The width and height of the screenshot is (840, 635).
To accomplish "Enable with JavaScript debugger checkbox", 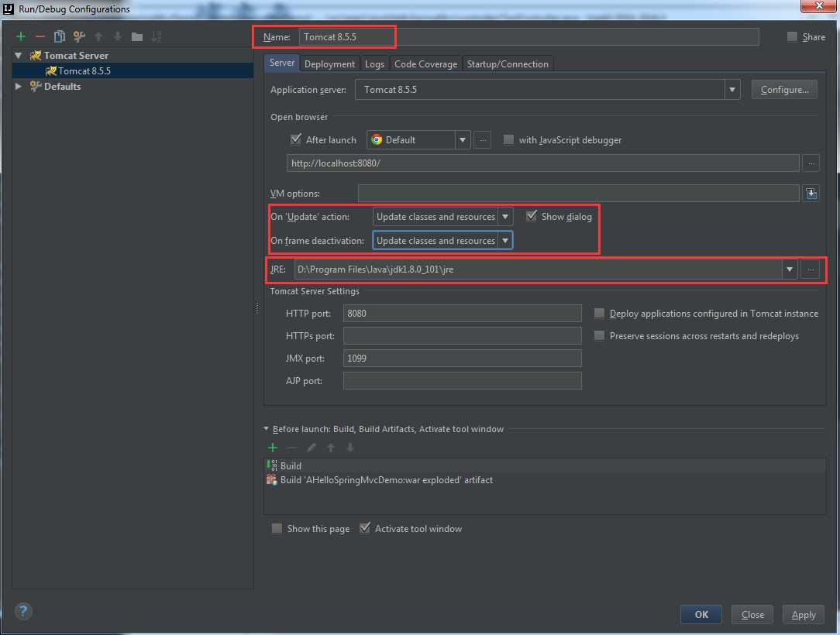I will pos(508,139).
